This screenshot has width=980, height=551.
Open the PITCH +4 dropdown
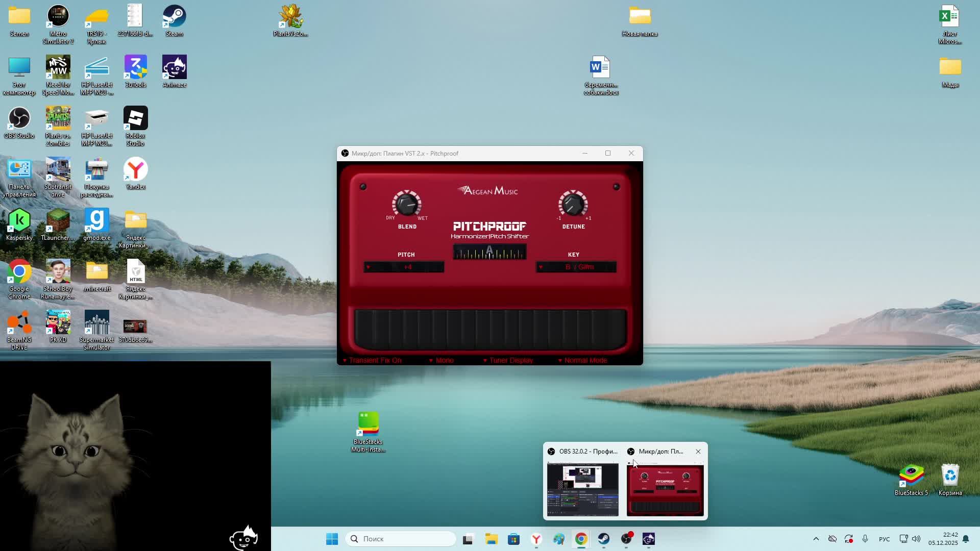(404, 267)
